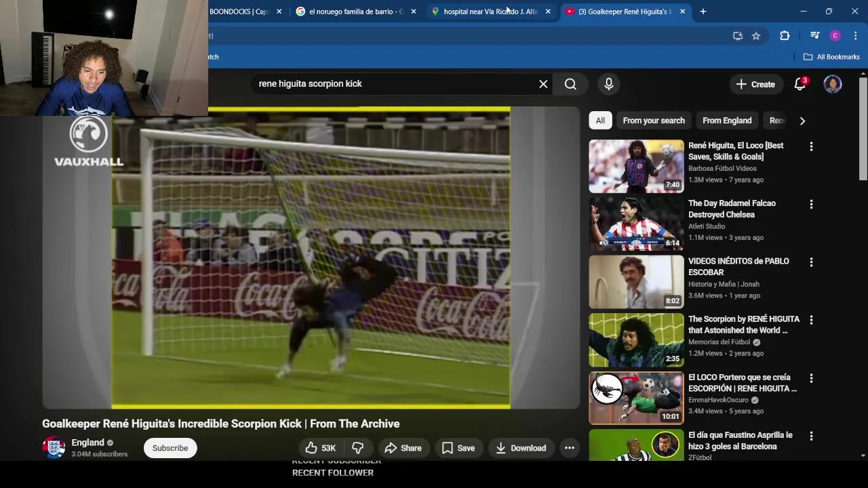The image size is (868, 488).
Task: Open El LOCO Portero ESCORPIÓN thumbnail
Action: tap(636, 399)
